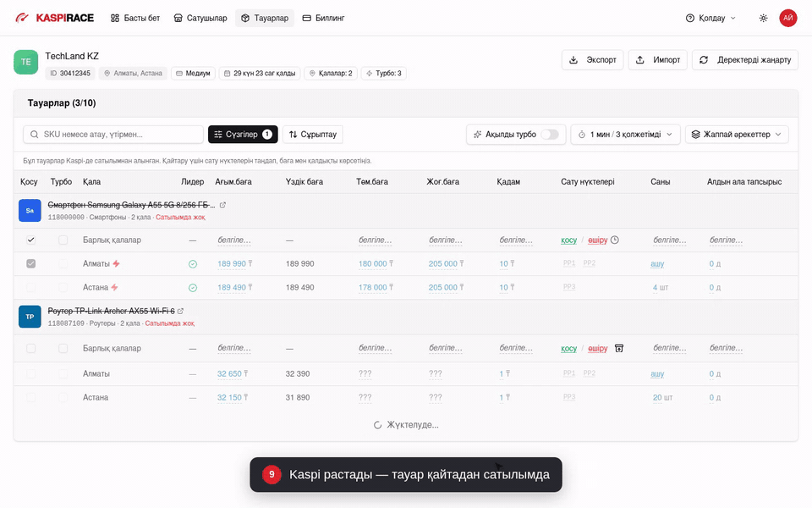Viewport: 812px width, 508px height.
Task: Click the Деректерді жаңарту refresh button
Action: [x=745, y=59]
